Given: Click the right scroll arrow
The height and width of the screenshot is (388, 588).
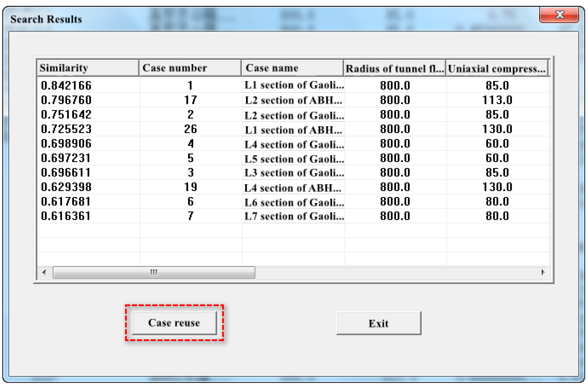Looking at the screenshot, I should click(543, 273).
